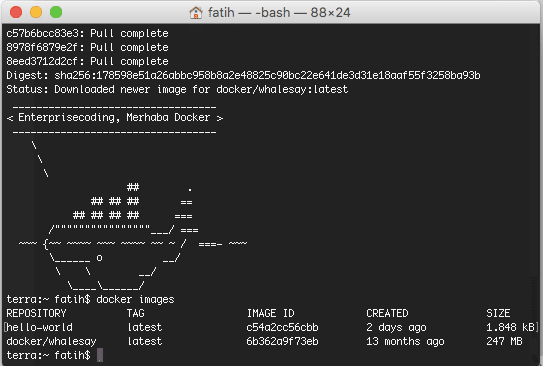Screen dimensions: 543x366
Task: Click image ID 'c54a2cc56cbb'
Action: point(282,327)
